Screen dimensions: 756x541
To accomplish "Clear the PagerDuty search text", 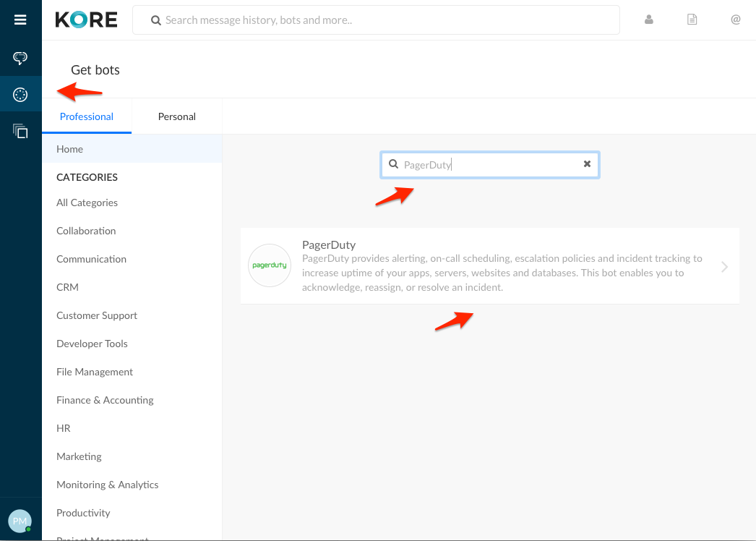I will (587, 164).
